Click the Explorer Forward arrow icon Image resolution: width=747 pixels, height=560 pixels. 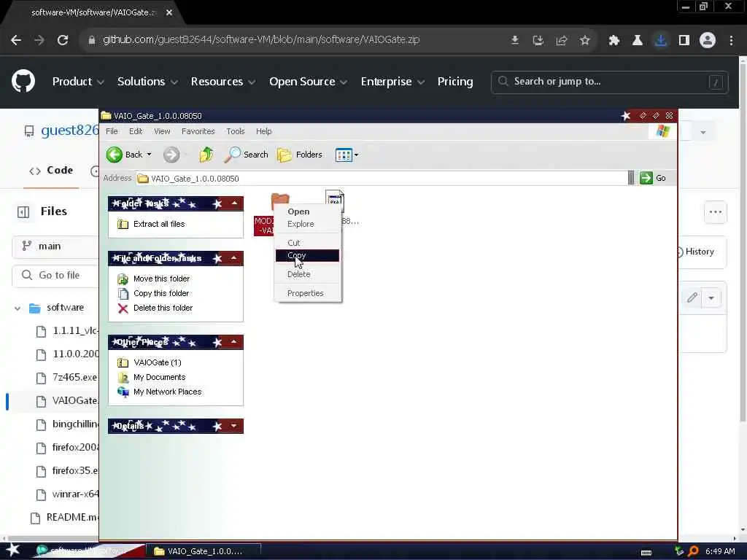click(x=171, y=155)
